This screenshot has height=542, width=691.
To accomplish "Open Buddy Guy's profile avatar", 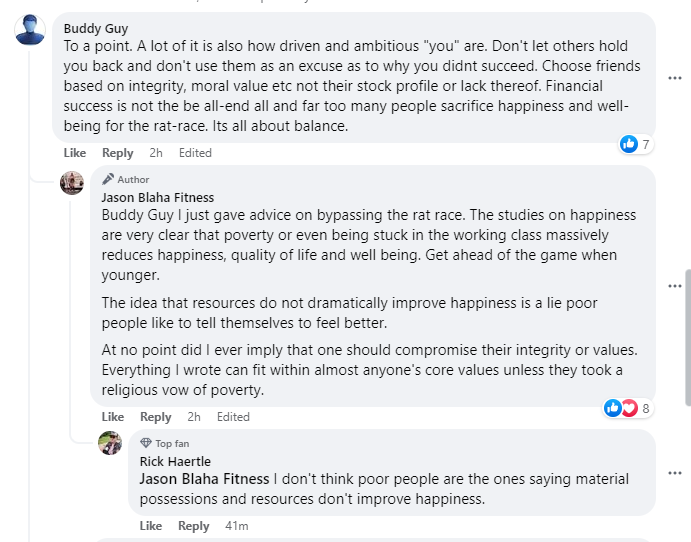I will [x=30, y=30].
